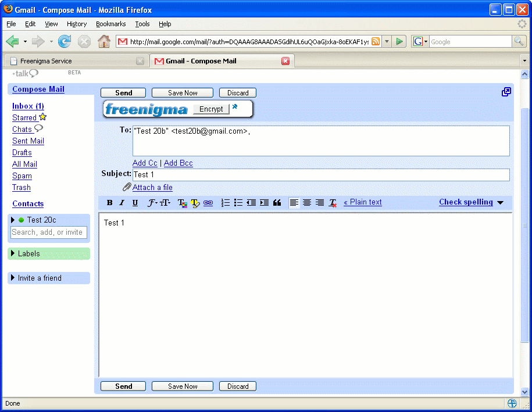Click the Send button above the freenigma bar

pyautogui.click(x=123, y=93)
